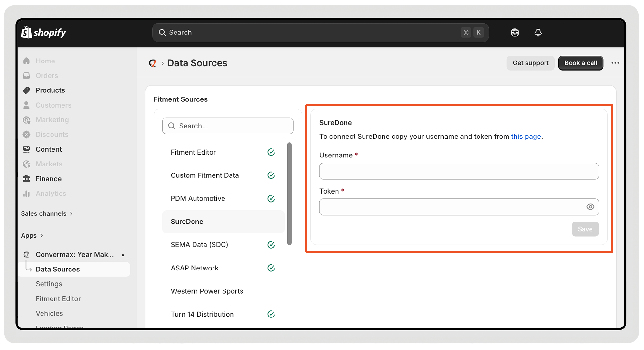Expand the Apps section

[x=32, y=235]
